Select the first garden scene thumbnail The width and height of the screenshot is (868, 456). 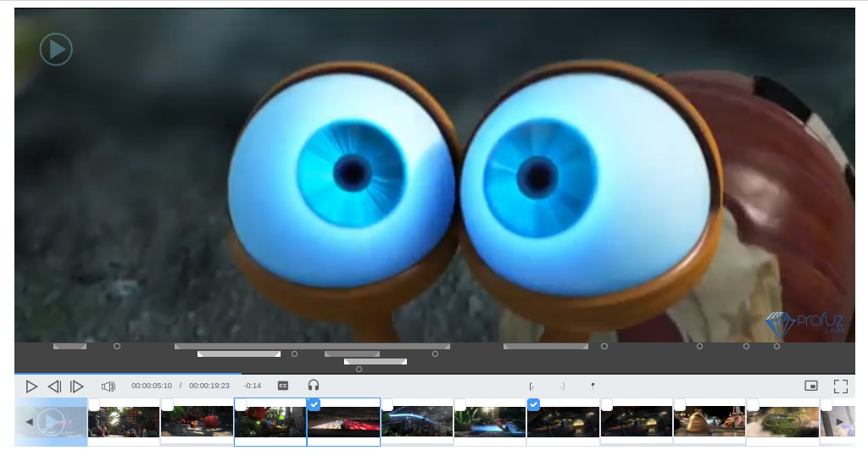(x=124, y=423)
